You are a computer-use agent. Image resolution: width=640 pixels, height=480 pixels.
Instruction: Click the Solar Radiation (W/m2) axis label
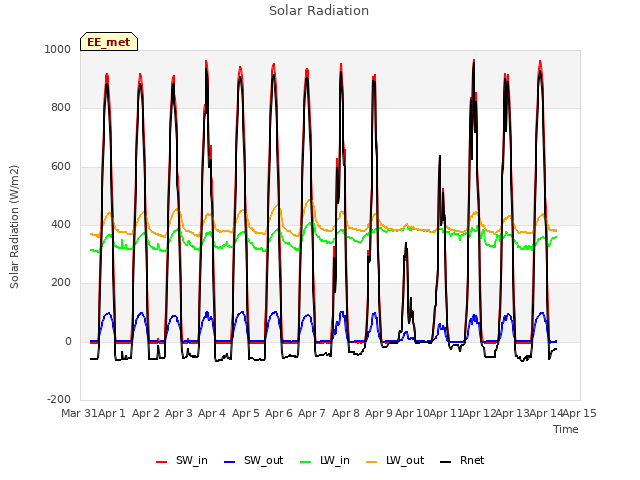pyautogui.click(x=14, y=227)
